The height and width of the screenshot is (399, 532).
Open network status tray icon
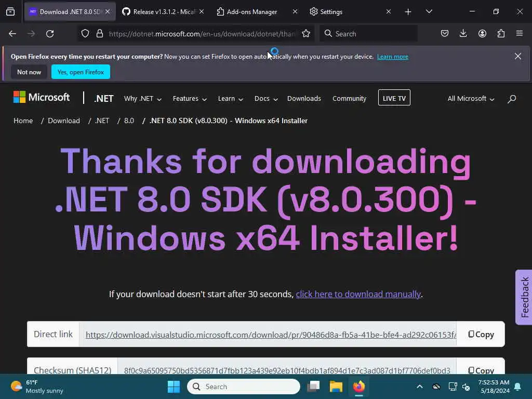453,387
